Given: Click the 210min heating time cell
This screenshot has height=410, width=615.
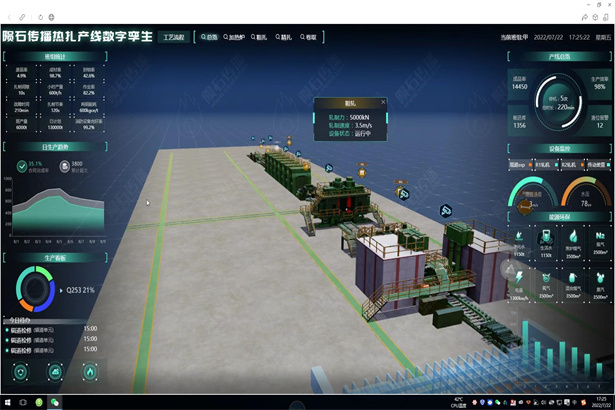Looking at the screenshot, I should (22, 107).
